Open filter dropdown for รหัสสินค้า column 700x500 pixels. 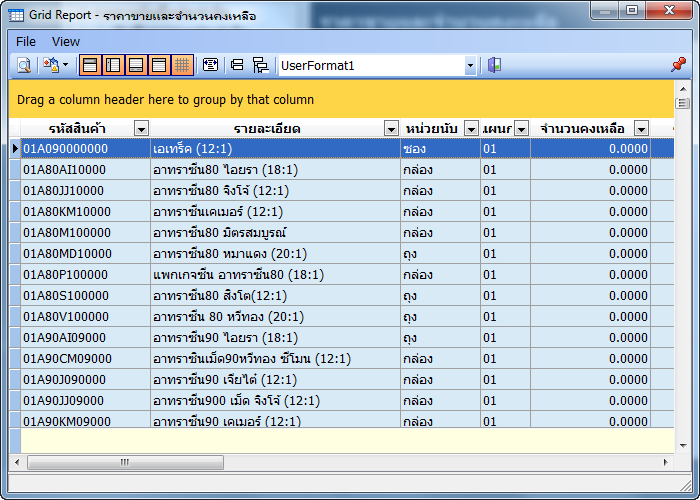[x=141, y=128]
